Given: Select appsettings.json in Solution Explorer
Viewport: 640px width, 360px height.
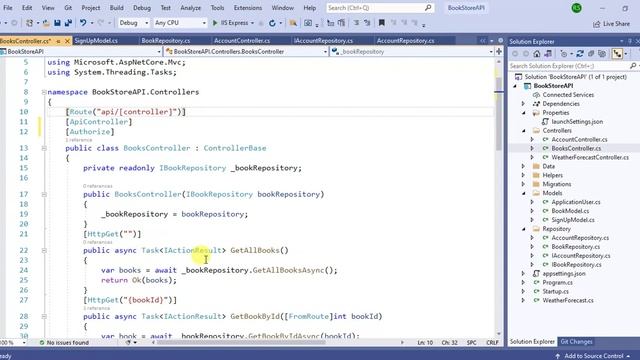Looking at the screenshot, I should point(564,273).
